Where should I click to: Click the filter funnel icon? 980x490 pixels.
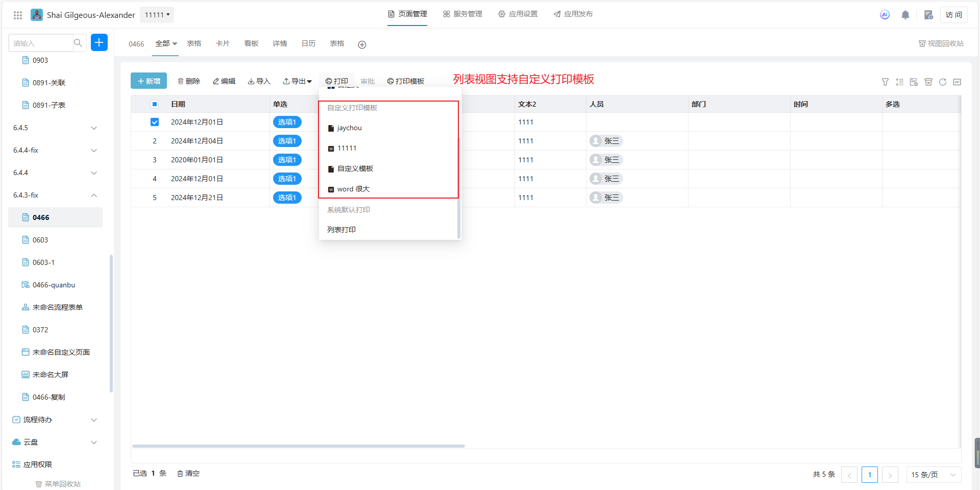(885, 82)
